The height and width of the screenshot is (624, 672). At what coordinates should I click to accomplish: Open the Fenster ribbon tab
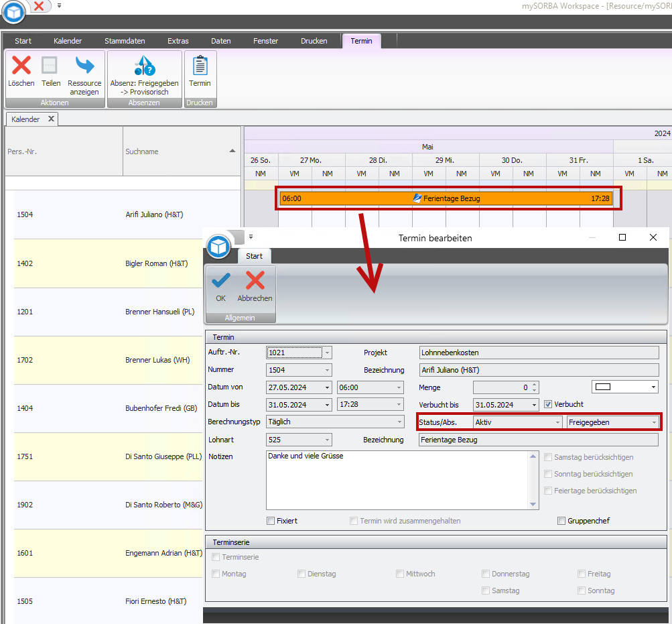point(266,41)
